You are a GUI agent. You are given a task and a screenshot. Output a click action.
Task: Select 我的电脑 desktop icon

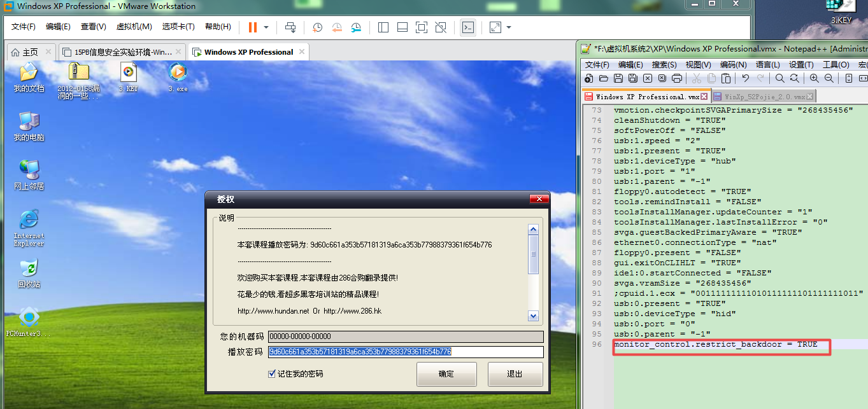click(29, 127)
